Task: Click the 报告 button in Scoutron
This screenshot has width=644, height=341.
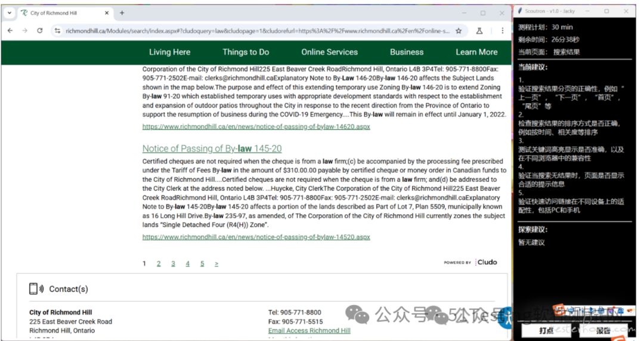Action: (x=603, y=330)
